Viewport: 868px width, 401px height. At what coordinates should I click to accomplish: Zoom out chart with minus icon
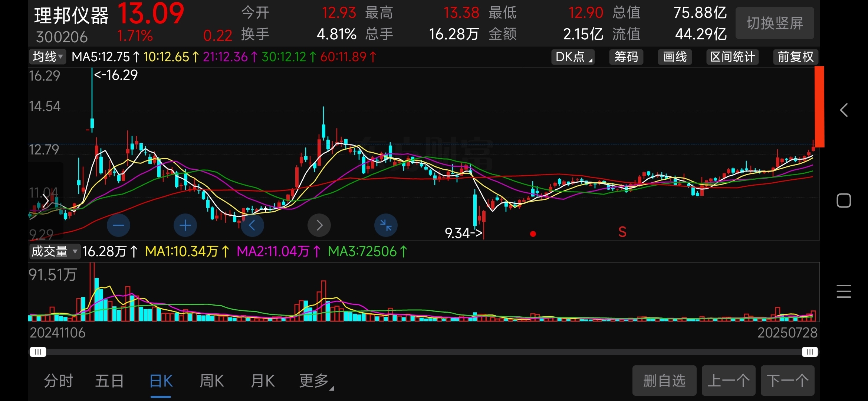coord(118,225)
